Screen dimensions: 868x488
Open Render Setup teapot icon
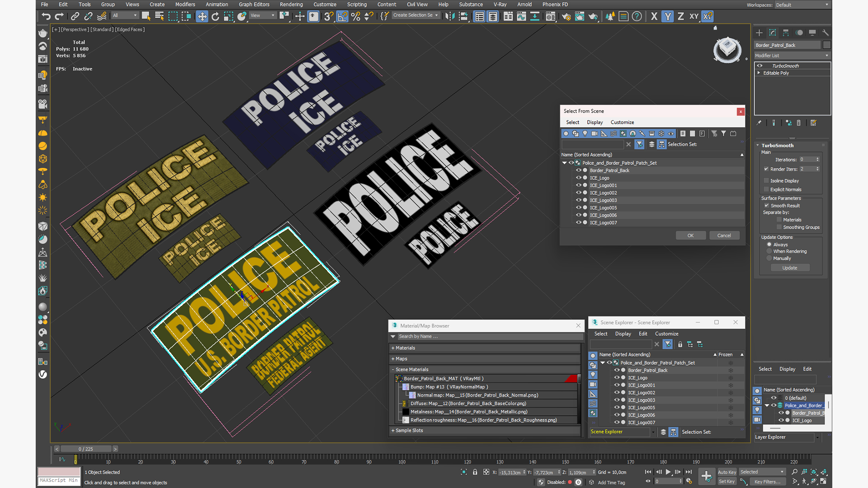tap(566, 16)
